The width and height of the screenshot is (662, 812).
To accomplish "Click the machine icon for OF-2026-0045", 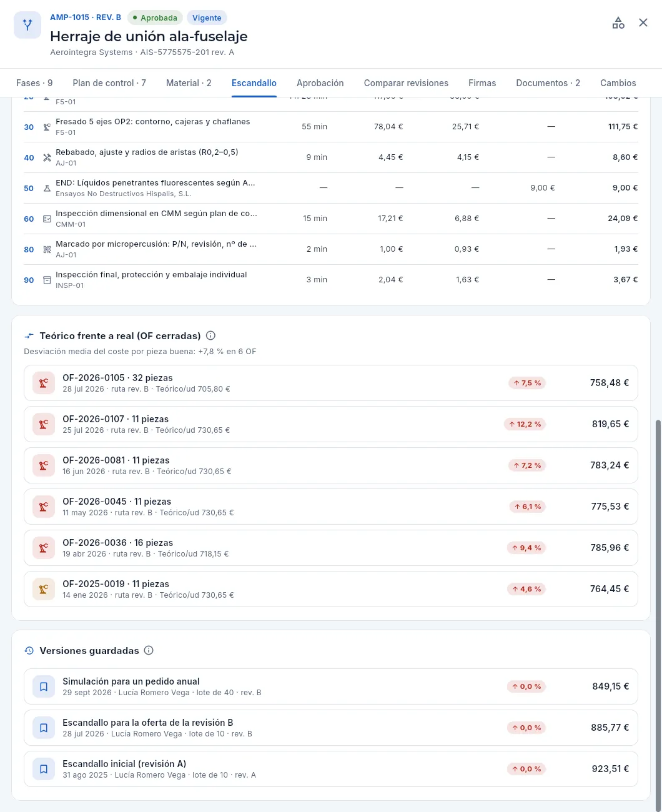I will (x=44, y=507).
